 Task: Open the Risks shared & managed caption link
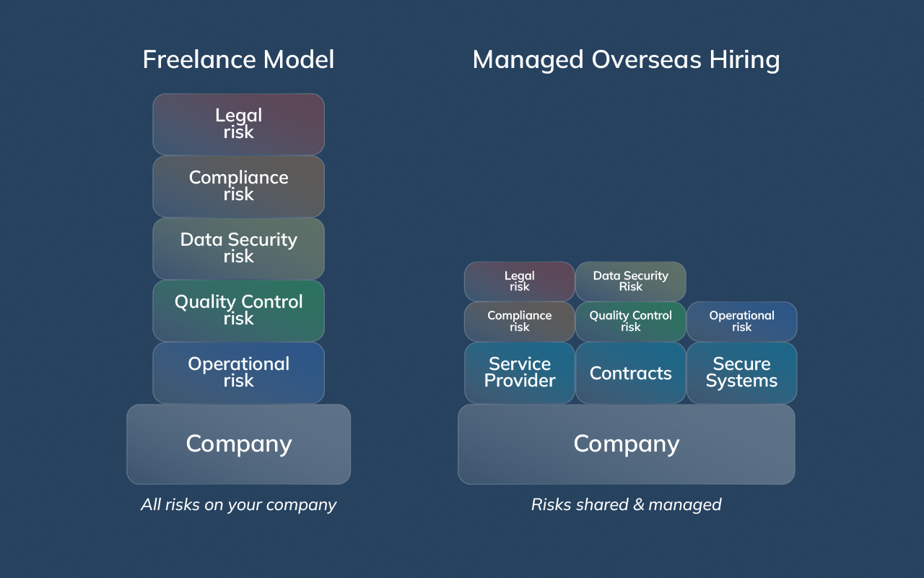click(x=626, y=504)
